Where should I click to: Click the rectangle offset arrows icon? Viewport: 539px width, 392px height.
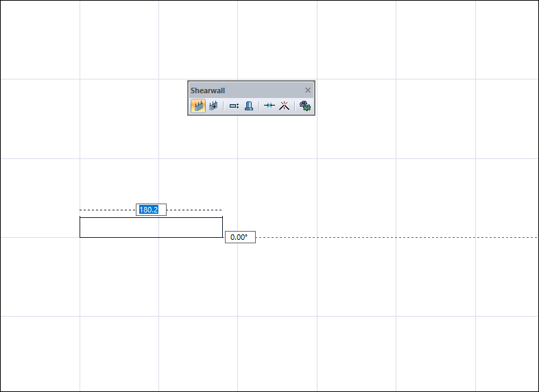tap(234, 106)
